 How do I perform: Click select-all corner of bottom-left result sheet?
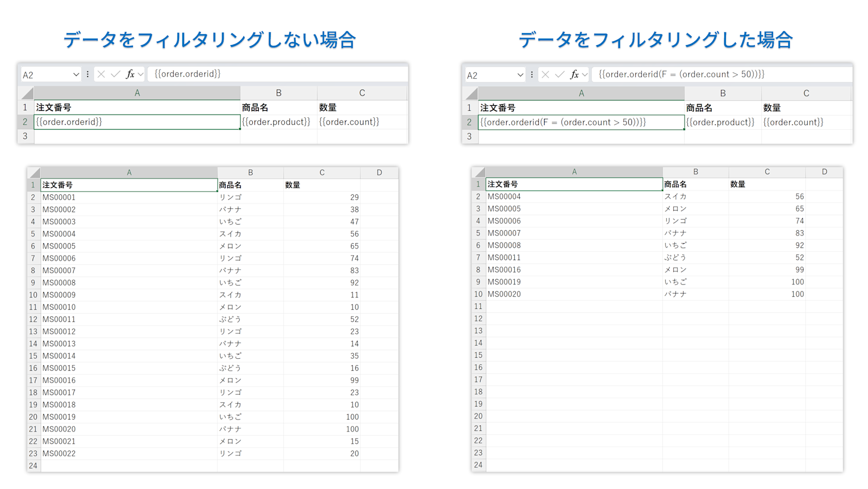coord(34,173)
